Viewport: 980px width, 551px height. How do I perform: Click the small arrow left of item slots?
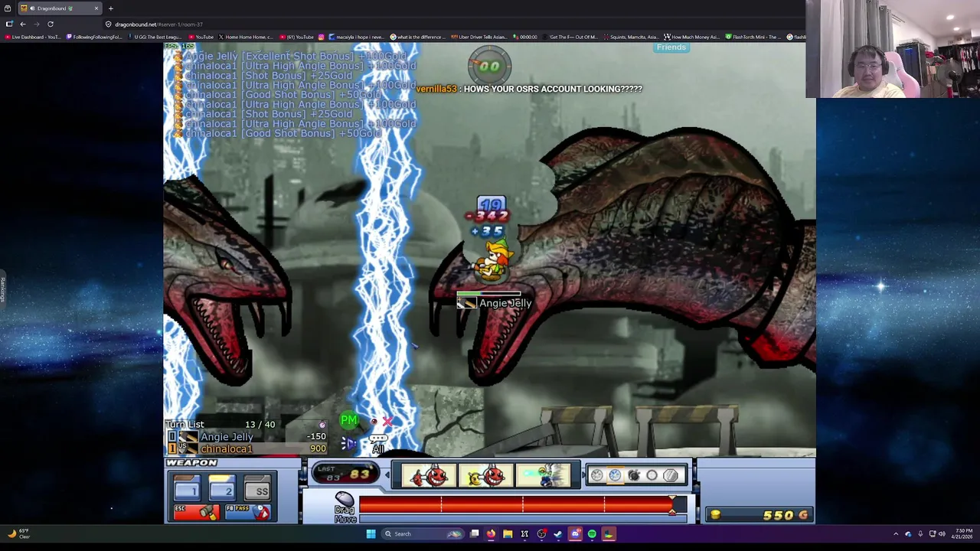pyautogui.click(x=387, y=475)
